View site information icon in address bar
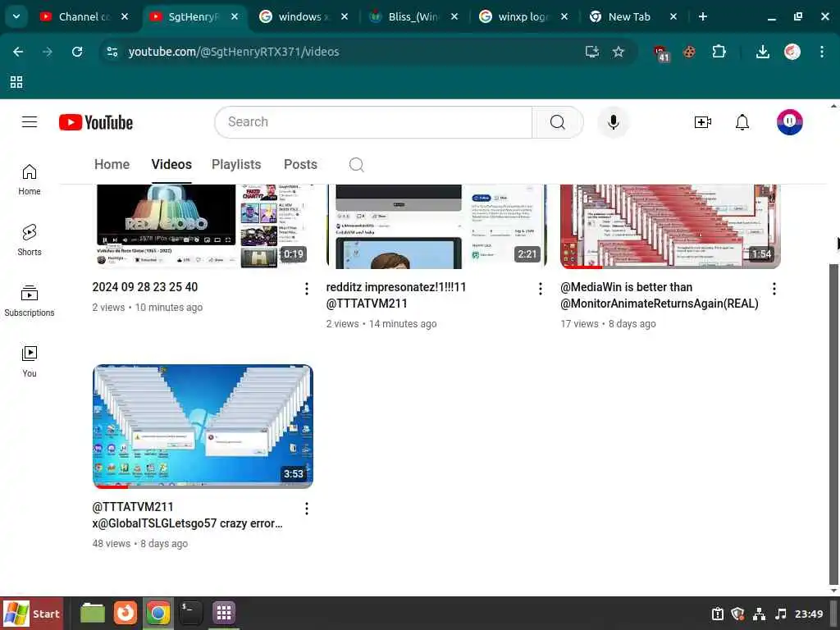This screenshot has width=840, height=630. pyautogui.click(x=112, y=52)
